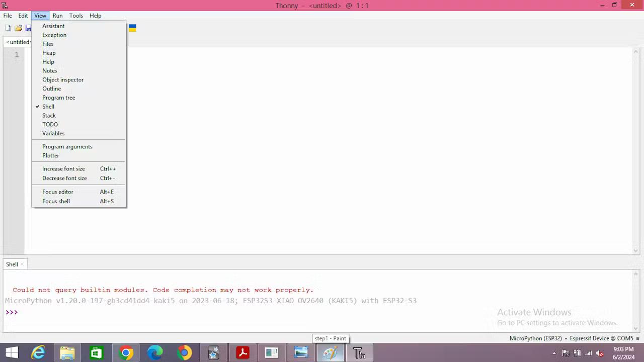Viewport: 644px width, 362px height.
Task: Click the Shell scrollbar down arrow
Action: (x=636, y=328)
